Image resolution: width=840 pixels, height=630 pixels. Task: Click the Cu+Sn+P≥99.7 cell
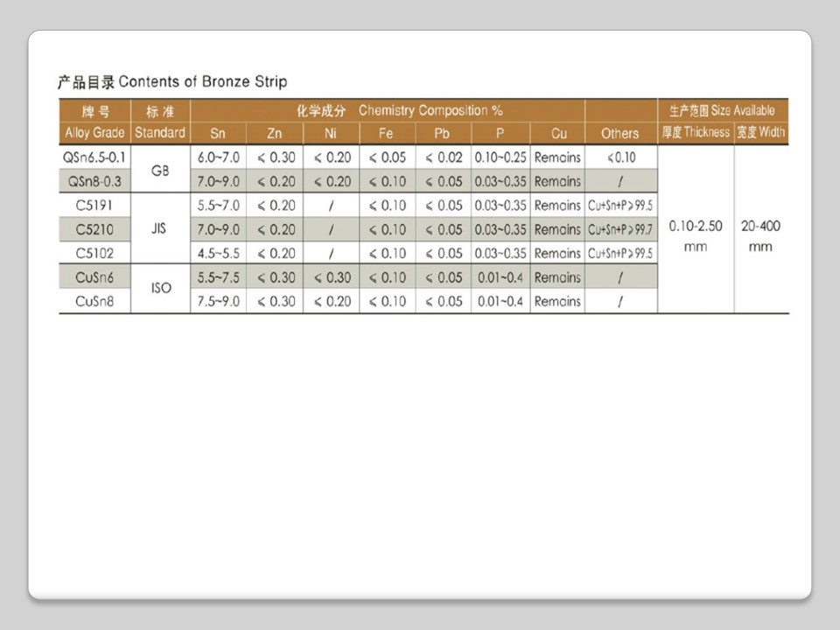[x=620, y=229]
